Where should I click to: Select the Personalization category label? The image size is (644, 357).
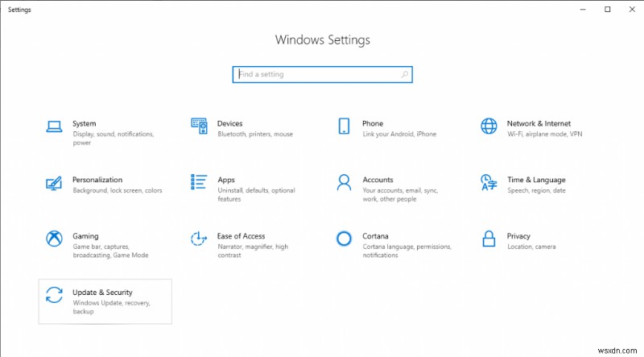click(x=97, y=180)
